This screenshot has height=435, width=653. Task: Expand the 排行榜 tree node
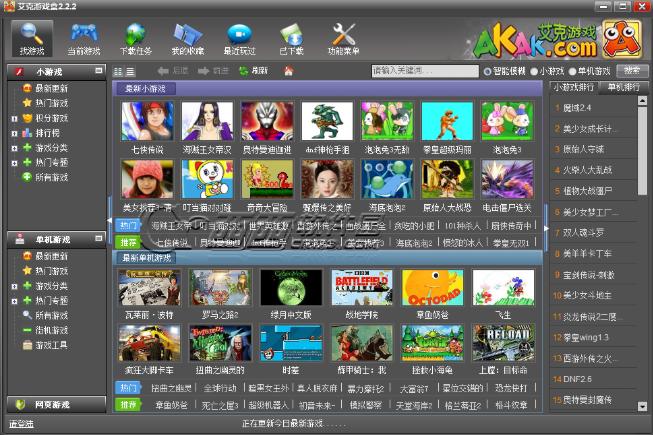click(15, 134)
